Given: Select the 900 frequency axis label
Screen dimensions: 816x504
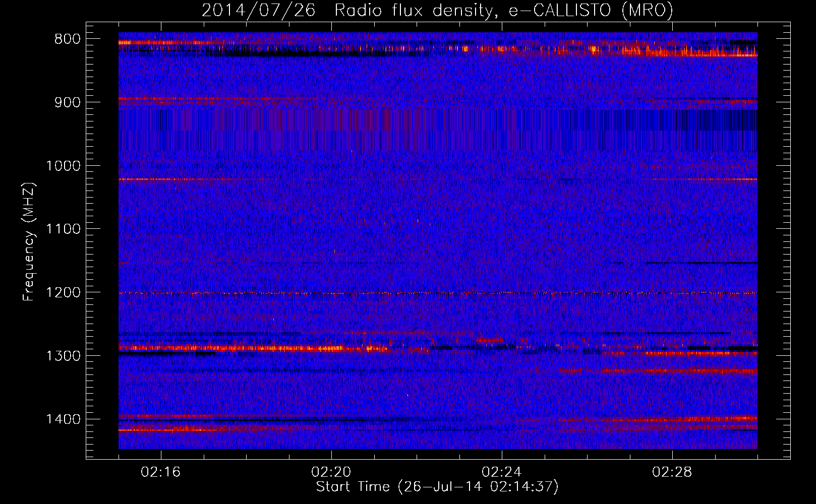Looking at the screenshot, I should [68, 102].
